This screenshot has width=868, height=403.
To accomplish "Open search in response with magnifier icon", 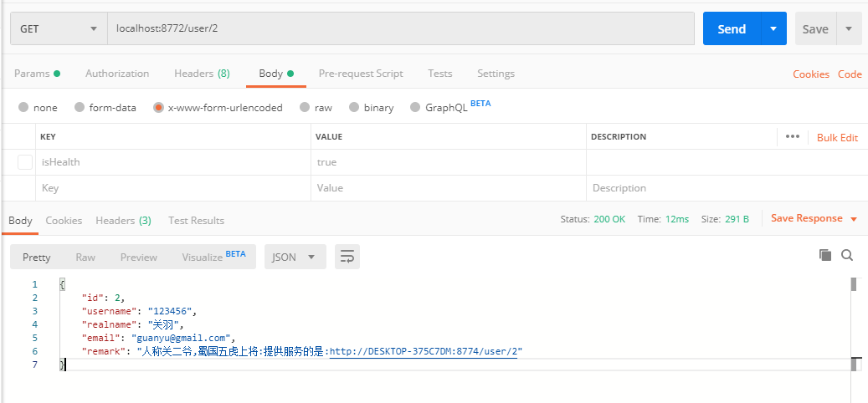I will (x=846, y=255).
